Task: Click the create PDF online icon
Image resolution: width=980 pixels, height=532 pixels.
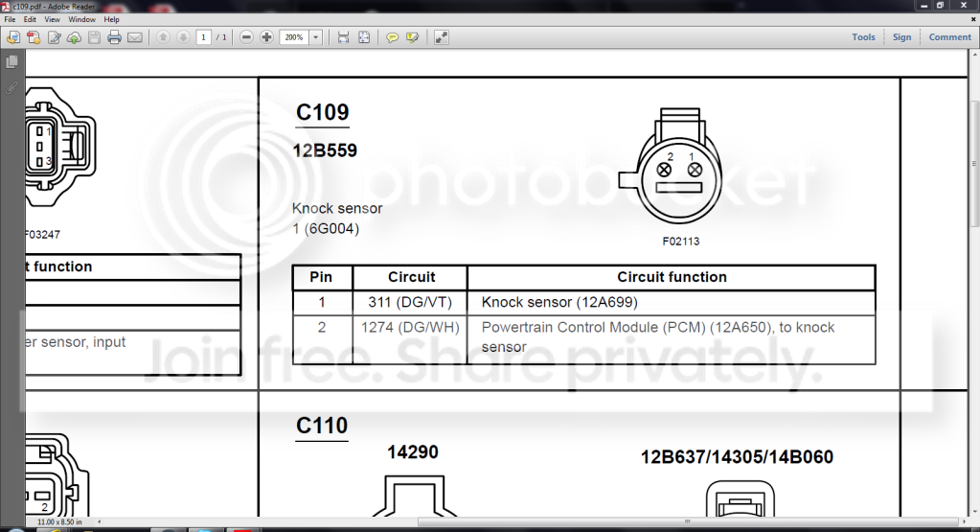Action: click(x=34, y=37)
